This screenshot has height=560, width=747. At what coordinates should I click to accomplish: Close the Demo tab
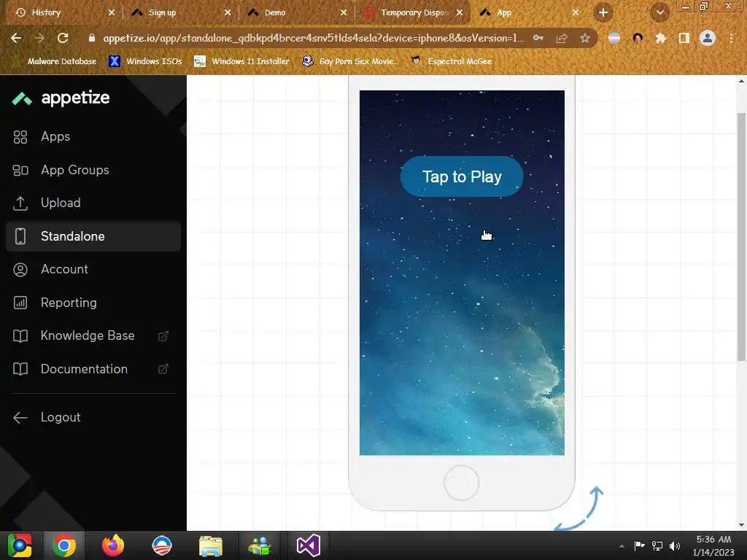[x=344, y=13]
